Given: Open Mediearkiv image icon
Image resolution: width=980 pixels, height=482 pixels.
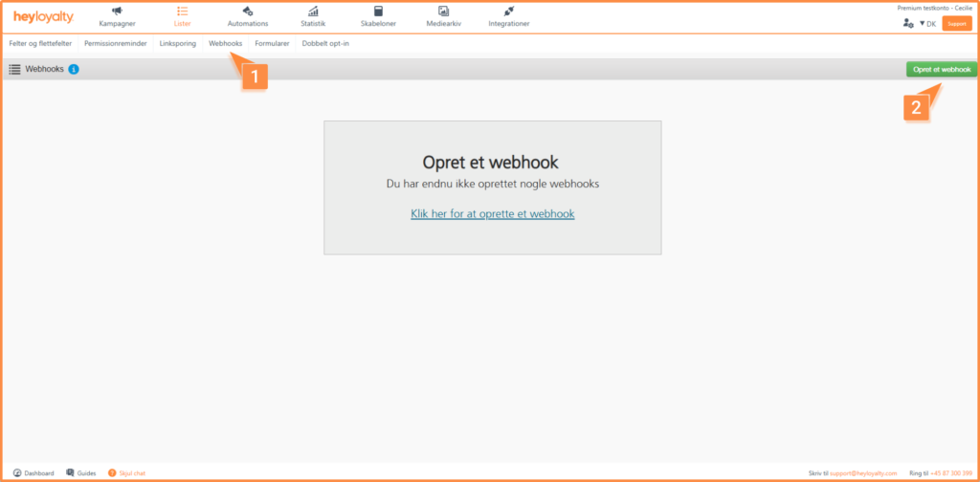Looking at the screenshot, I should point(443,11).
